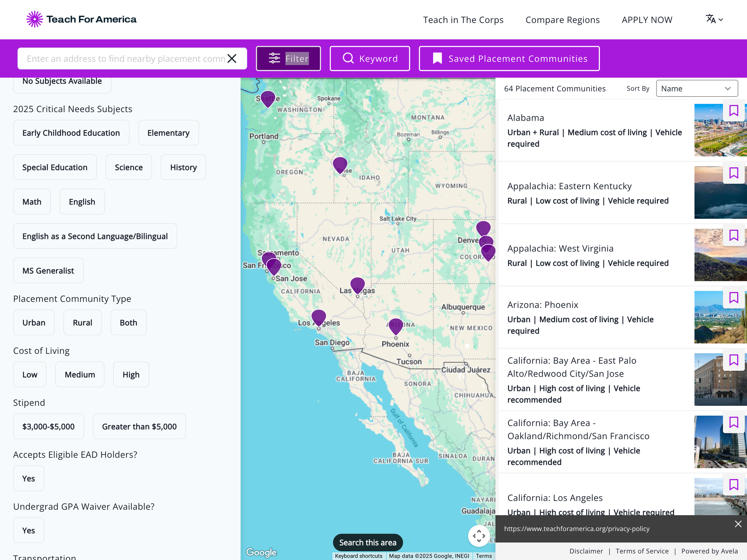Dismiss the privacy policy notification

click(x=738, y=524)
